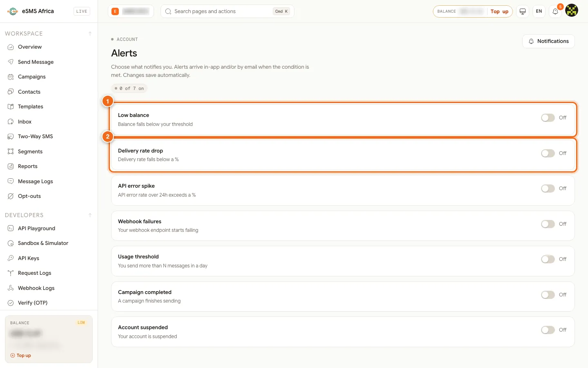Click the Opt-outs icon
Screen dimensions: 588x368
[11, 196]
